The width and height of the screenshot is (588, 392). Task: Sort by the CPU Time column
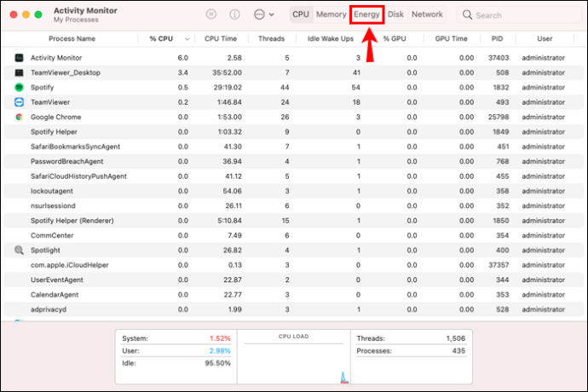(x=221, y=38)
